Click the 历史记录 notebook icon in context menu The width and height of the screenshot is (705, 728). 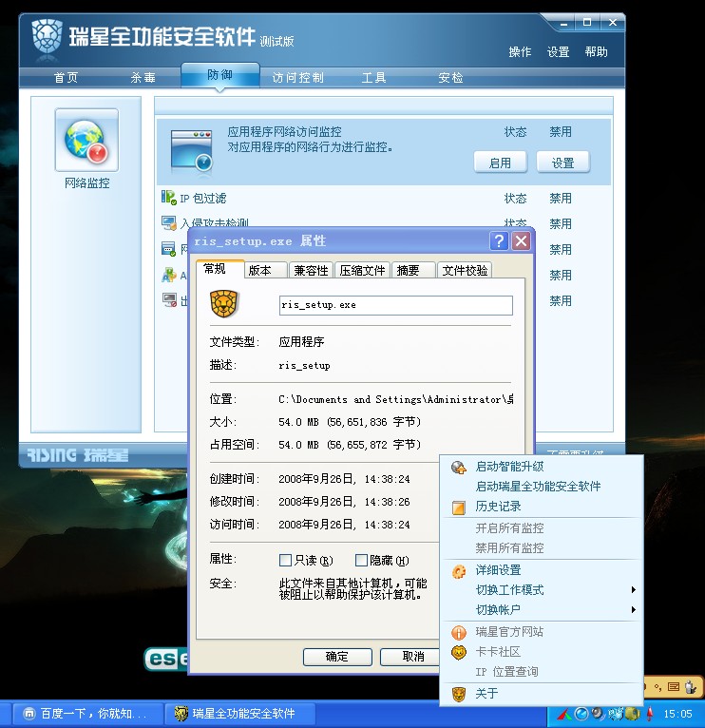coord(459,507)
